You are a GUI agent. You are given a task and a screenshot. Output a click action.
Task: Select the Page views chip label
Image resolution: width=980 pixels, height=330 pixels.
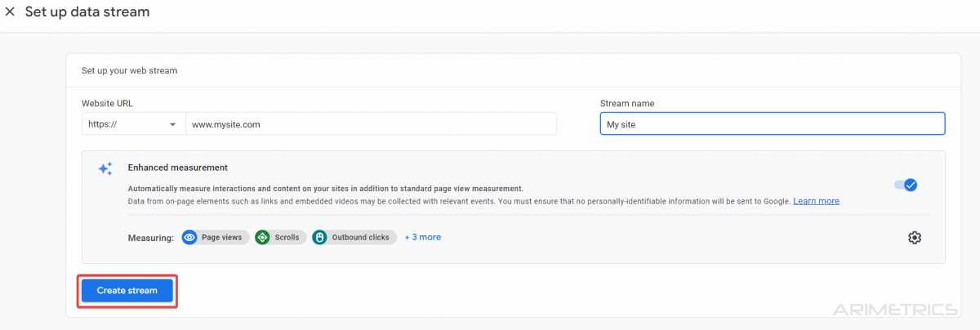click(221, 238)
